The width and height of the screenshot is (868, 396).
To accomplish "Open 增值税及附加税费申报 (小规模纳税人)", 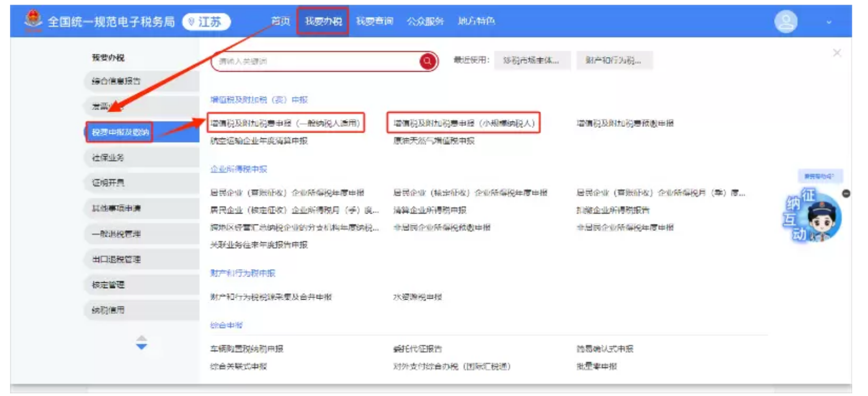I will pyautogui.click(x=464, y=123).
